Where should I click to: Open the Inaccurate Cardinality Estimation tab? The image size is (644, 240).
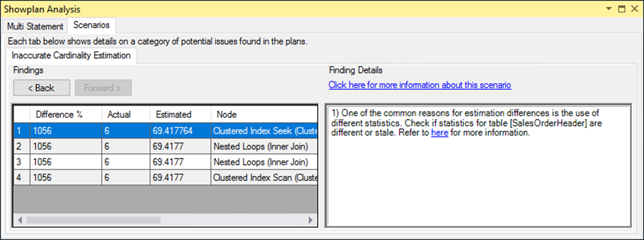(x=71, y=55)
